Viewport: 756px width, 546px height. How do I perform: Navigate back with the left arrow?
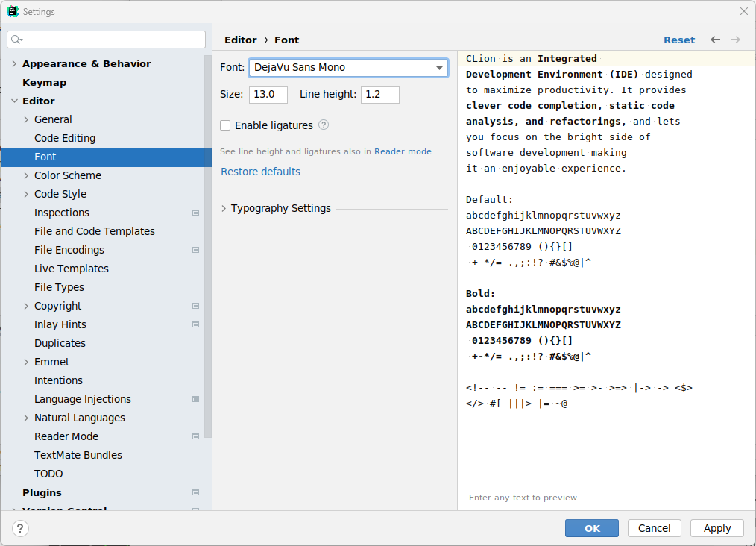click(716, 40)
